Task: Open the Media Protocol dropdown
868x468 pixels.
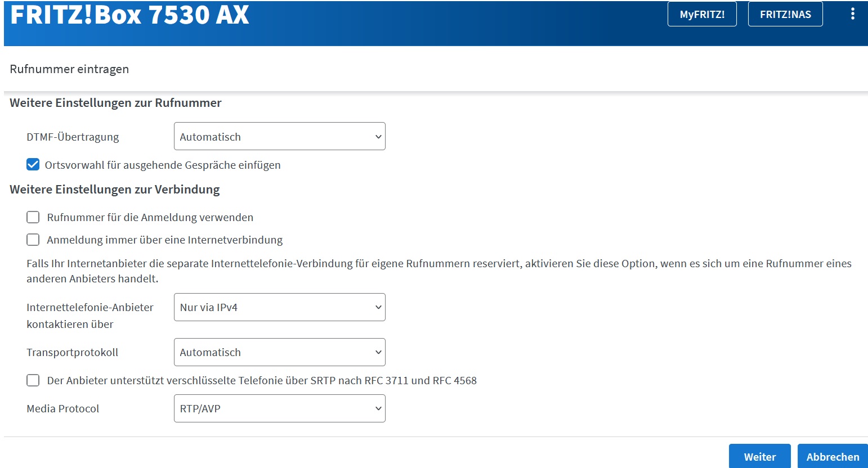Action: click(x=280, y=408)
